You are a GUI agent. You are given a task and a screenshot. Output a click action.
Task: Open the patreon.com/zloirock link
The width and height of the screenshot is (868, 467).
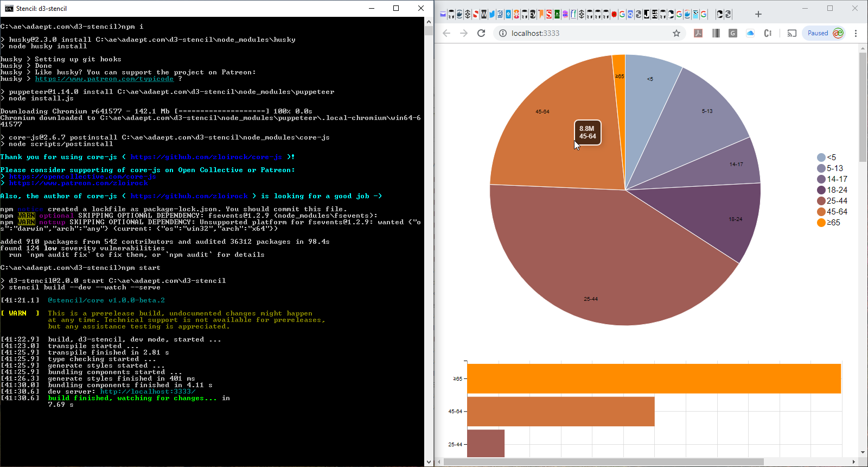pyautogui.click(x=78, y=183)
